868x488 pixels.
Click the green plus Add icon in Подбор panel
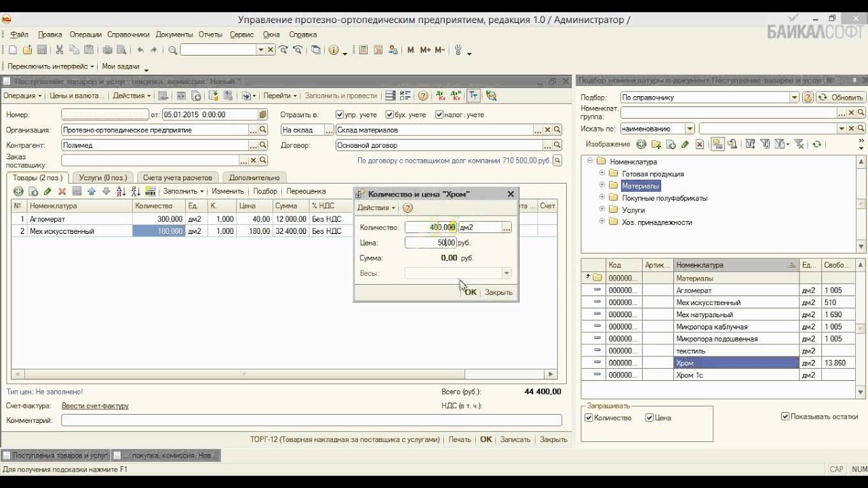pos(642,144)
